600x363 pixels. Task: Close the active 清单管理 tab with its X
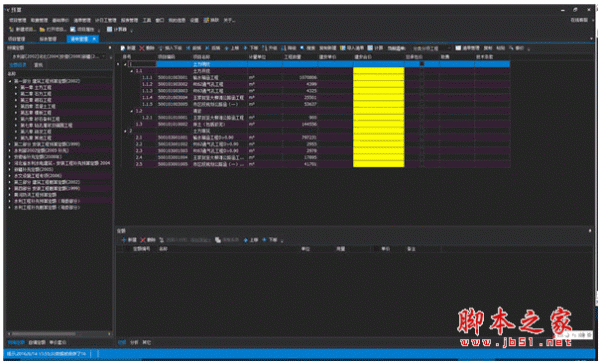click(95, 39)
